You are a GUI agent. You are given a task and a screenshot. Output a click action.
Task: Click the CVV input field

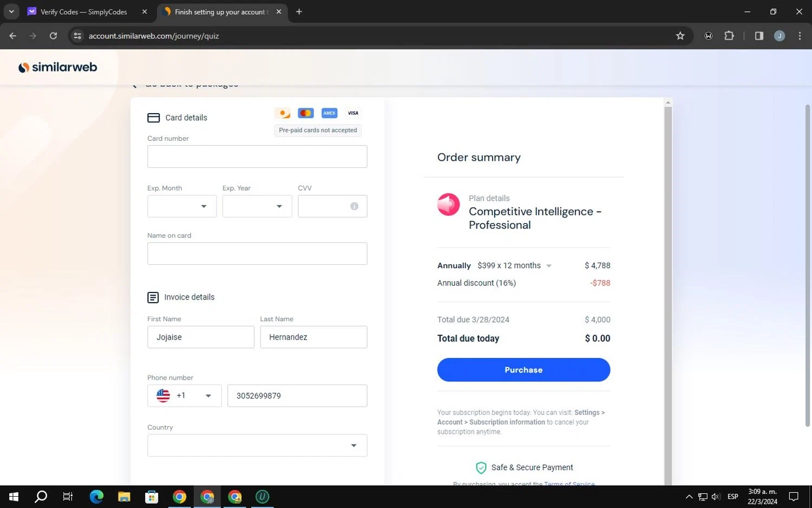tap(332, 206)
